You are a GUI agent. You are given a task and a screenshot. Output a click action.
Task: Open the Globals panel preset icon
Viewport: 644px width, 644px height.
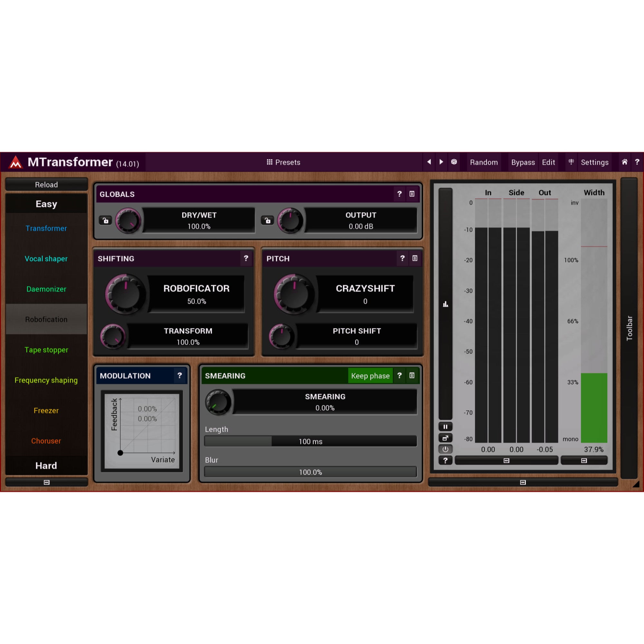pos(412,194)
